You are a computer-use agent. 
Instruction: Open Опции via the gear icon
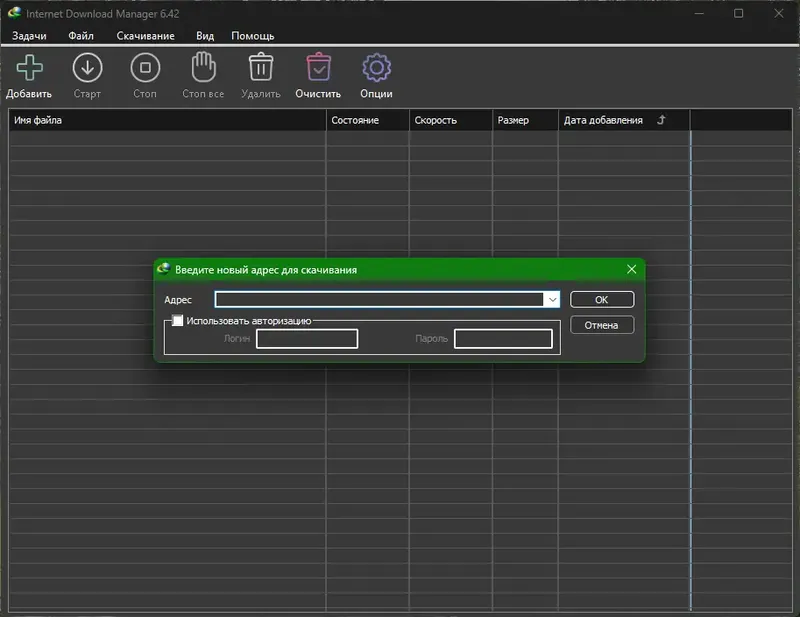[x=377, y=67]
